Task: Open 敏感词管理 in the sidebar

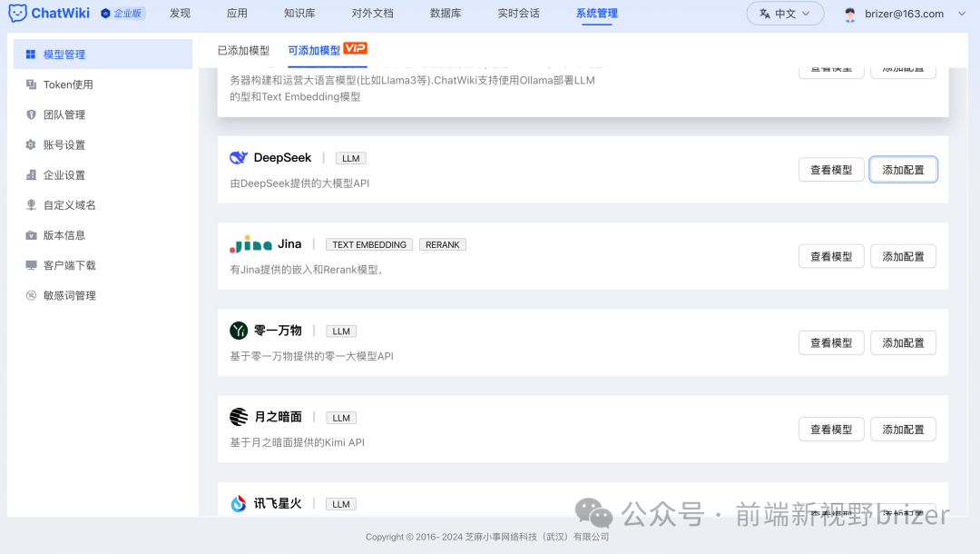Action: pos(71,294)
